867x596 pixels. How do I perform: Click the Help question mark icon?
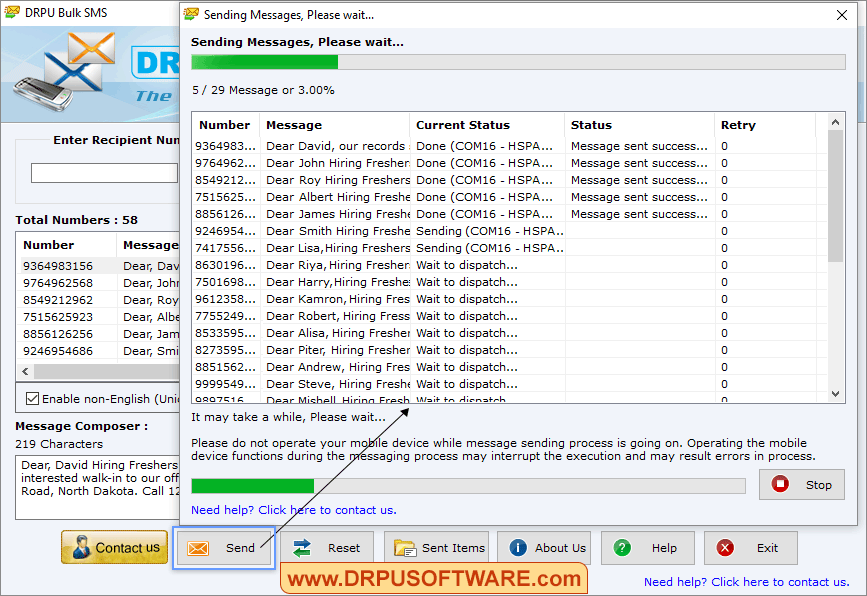pyautogui.click(x=622, y=548)
